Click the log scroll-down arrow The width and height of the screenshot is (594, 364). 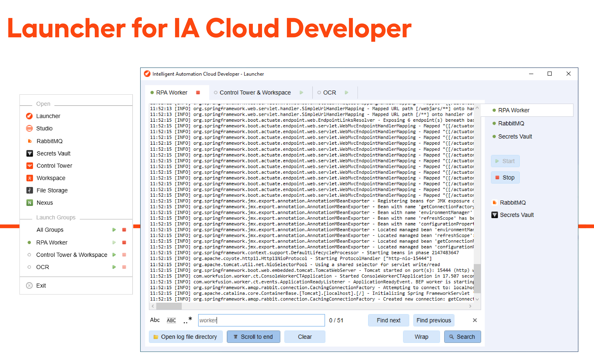[477, 299]
